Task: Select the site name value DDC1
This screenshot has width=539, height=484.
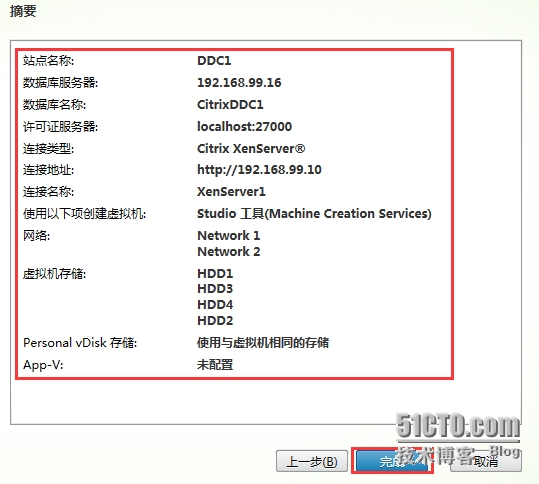Action: (x=214, y=60)
